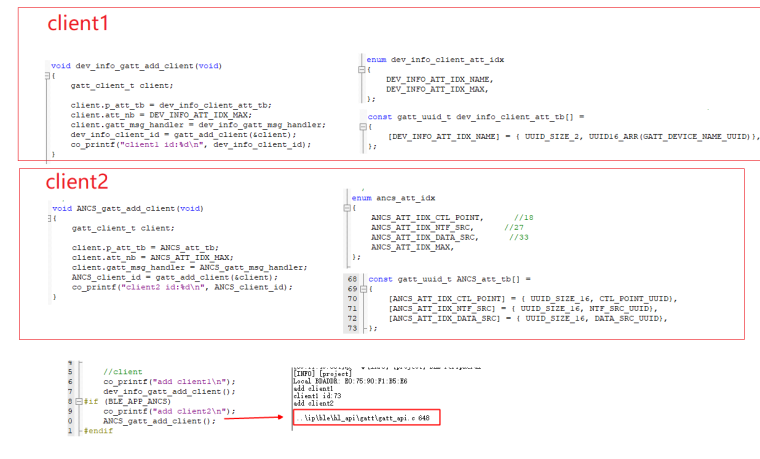
Task: Click the co_printf "add client2\n" statement
Action: tap(167, 411)
